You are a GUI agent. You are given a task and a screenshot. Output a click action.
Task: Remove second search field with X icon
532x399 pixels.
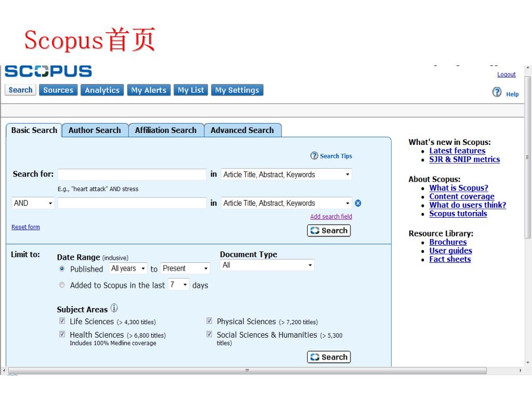[x=358, y=203]
